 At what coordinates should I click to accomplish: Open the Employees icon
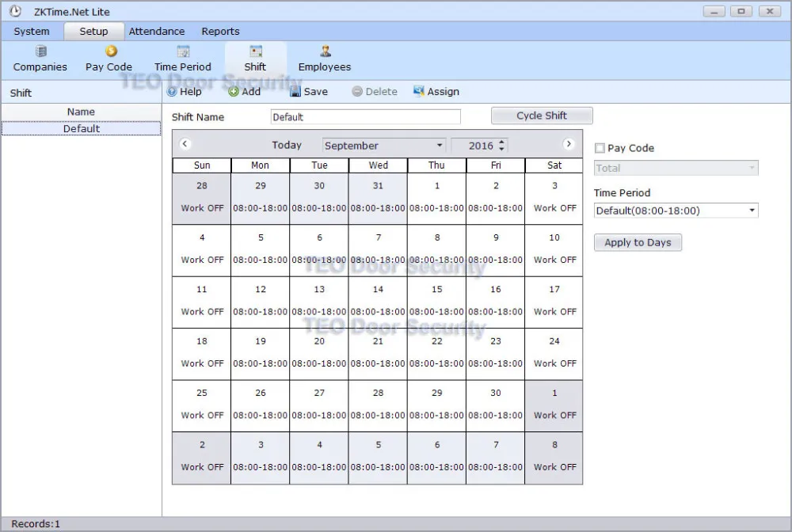pyautogui.click(x=325, y=59)
